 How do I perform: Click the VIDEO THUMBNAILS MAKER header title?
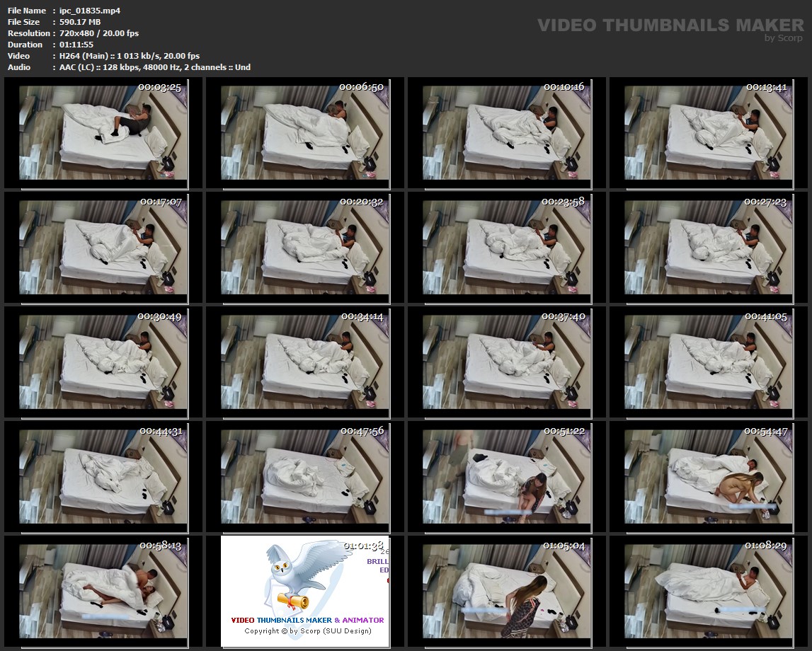click(670, 25)
